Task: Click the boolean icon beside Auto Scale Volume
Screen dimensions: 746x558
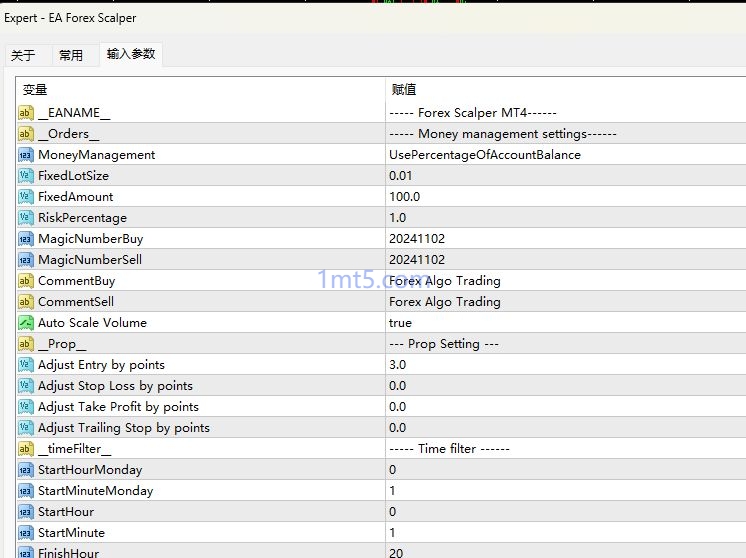Action: (x=26, y=323)
